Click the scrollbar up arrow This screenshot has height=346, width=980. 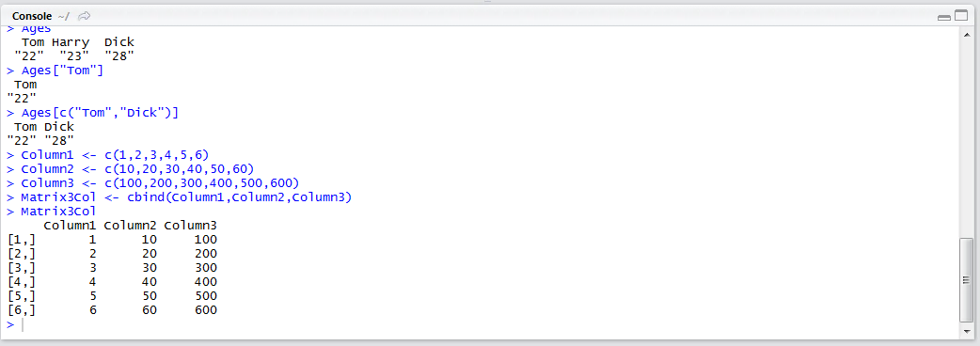pyautogui.click(x=966, y=34)
